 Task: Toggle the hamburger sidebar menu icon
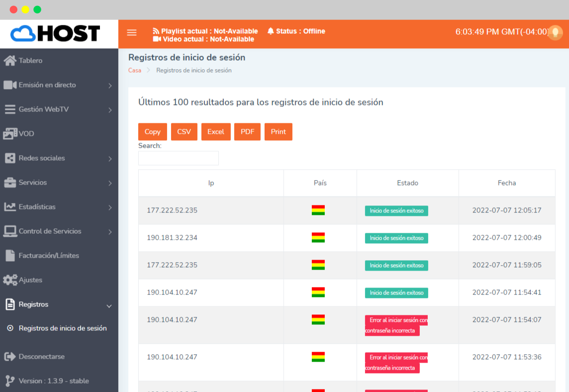tap(132, 33)
